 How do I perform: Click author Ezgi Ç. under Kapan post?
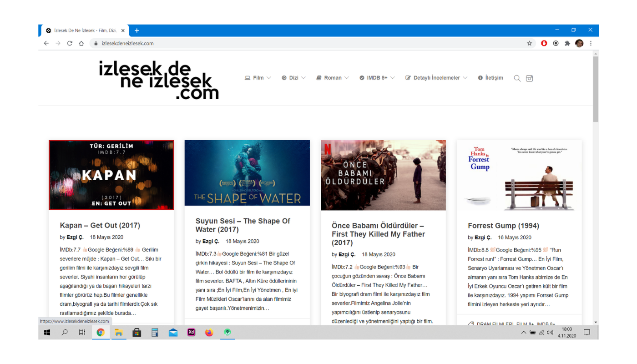pos(75,237)
